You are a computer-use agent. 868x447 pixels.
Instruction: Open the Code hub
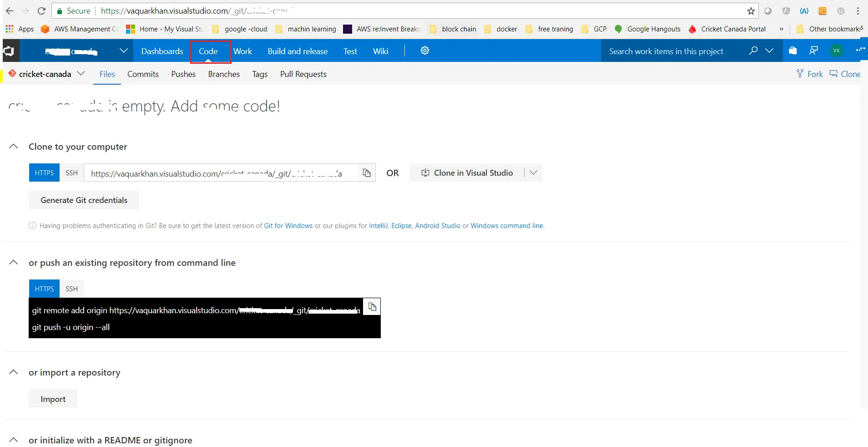pyautogui.click(x=208, y=51)
